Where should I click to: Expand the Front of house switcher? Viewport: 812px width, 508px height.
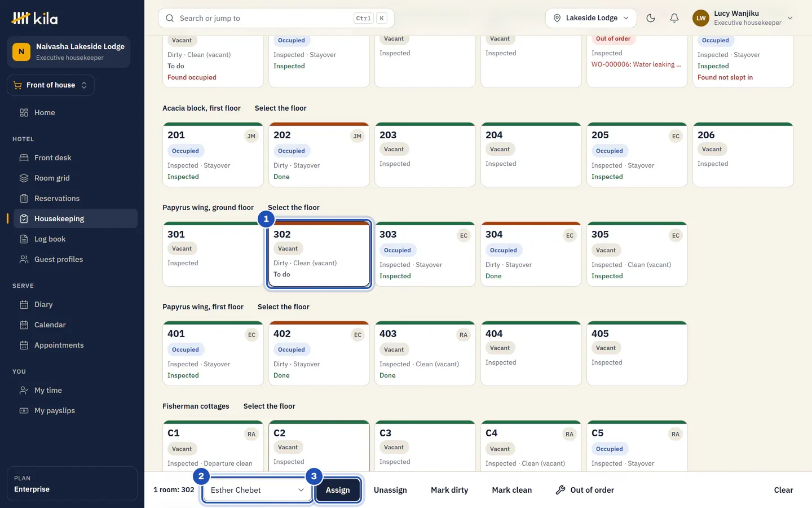[x=51, y=85]
